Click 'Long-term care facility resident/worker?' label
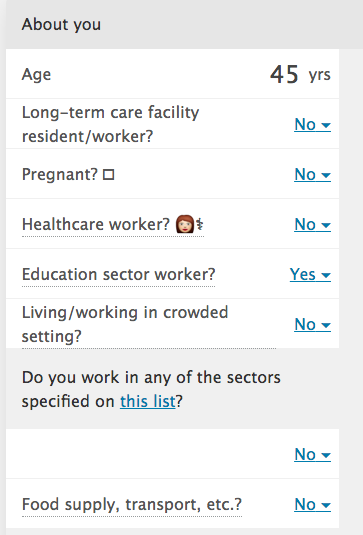 111,125
